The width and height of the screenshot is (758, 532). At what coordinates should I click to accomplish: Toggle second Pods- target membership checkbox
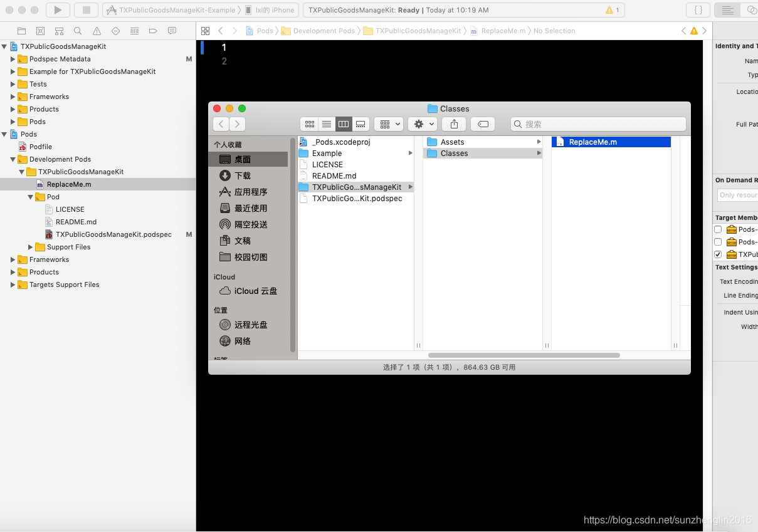pos(718,242)
